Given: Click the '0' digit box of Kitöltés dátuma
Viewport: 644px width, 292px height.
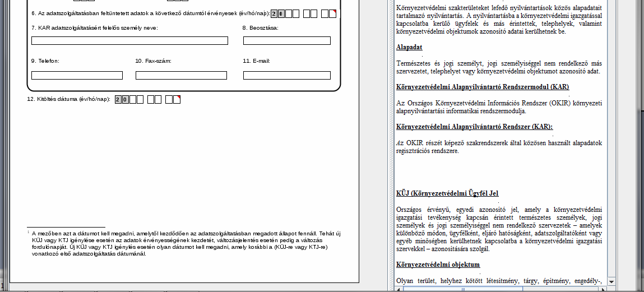Looking at the screenshot, I should pyautogui.click(x=125, y=99).
